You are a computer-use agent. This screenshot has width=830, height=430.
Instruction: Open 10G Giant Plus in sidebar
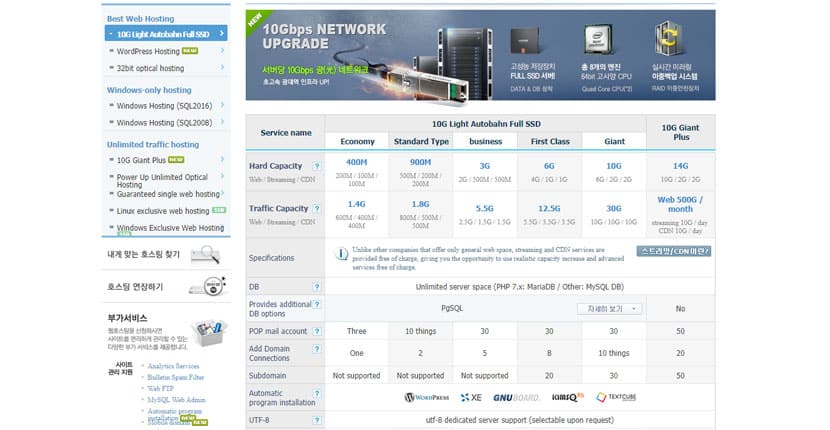(x=141, y=160)
